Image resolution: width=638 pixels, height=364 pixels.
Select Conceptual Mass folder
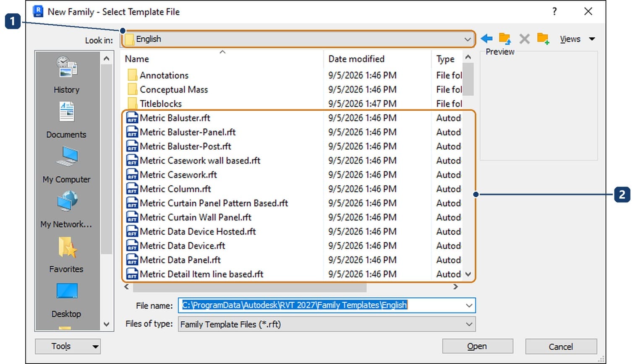point(174,89)
